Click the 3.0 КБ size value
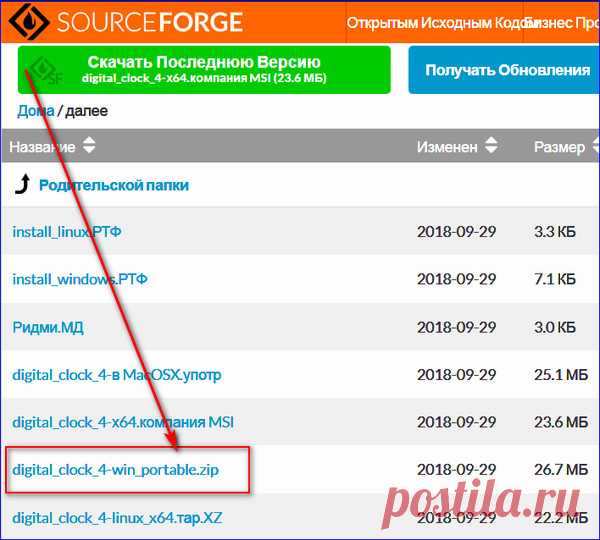This screenshot has height=540, width=600. click(555, 328)
